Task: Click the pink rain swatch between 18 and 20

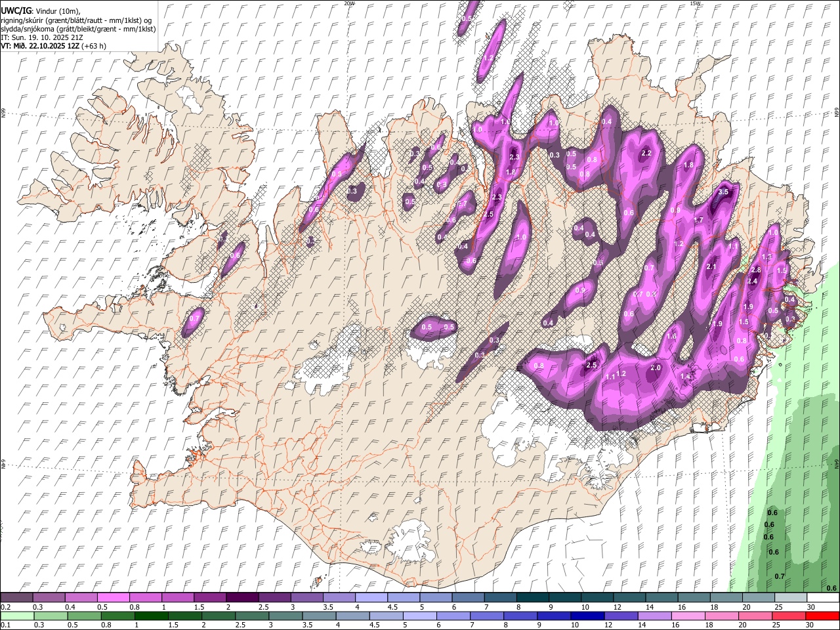Action: tap(721, 616)
